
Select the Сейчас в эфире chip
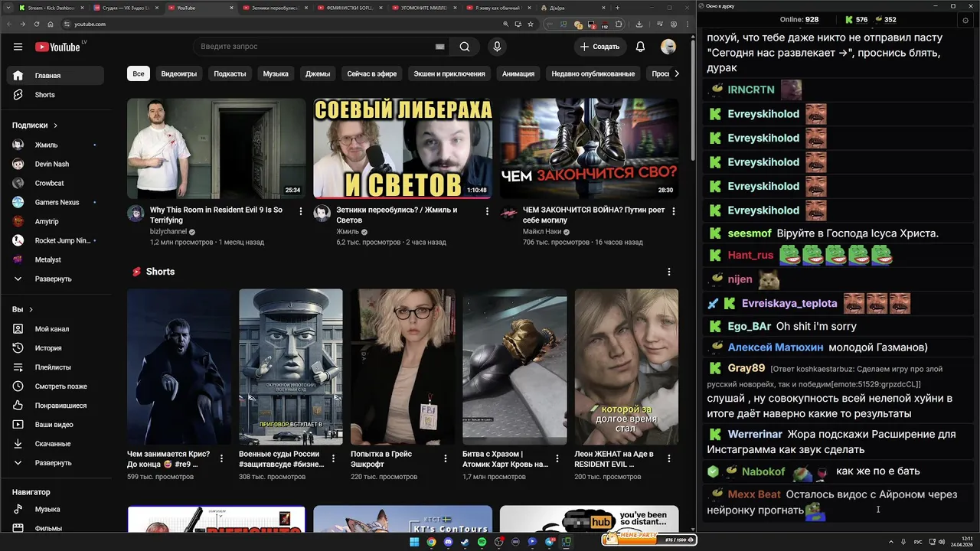(x=372, y=73)
